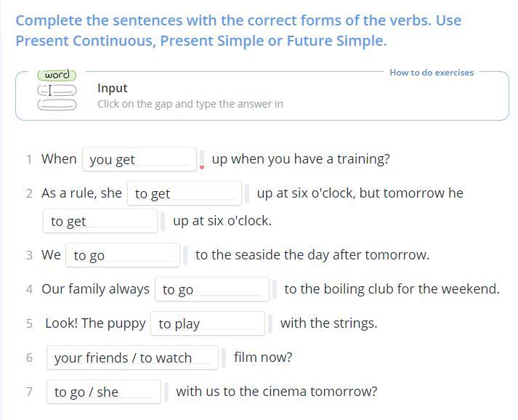Click the gray marker before "to the boiling club"

click(x=275, y=289)
